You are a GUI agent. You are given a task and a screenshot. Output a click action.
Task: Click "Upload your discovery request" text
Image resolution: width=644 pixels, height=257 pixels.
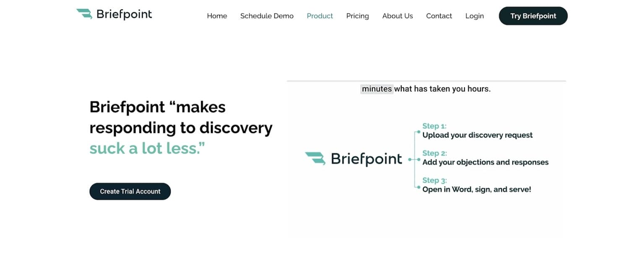pyautogui.click(x=478, y=135)
